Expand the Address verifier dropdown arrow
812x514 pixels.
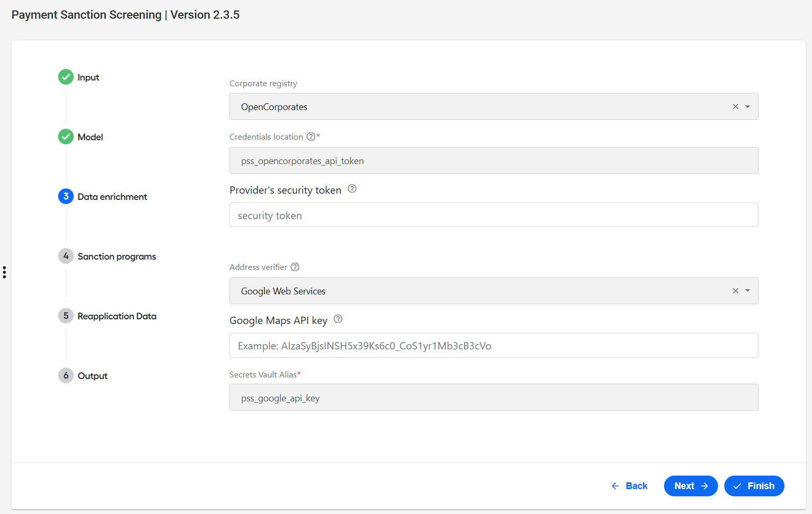pyautogui.click(x=748, y=291)
